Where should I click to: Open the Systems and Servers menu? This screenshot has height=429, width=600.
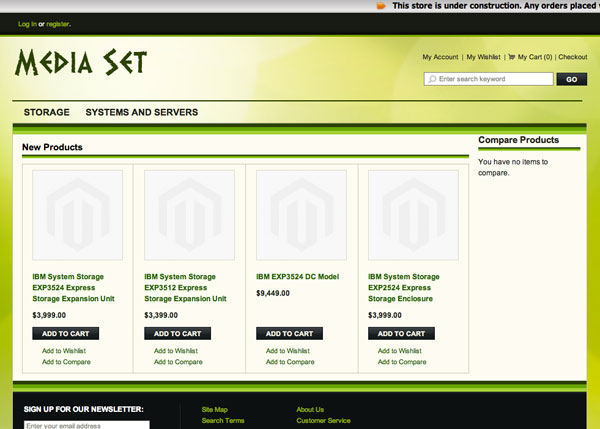pos(142,113)
